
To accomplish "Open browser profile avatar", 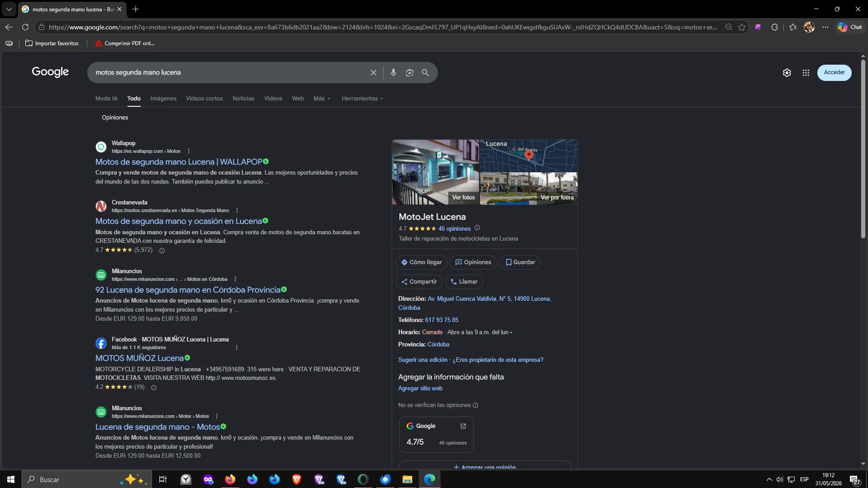I will 809,27.
